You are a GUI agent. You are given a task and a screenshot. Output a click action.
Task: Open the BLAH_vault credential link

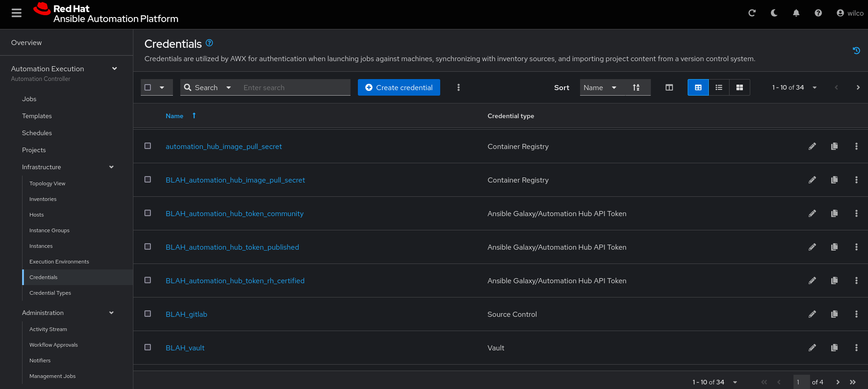coord(185,348)
